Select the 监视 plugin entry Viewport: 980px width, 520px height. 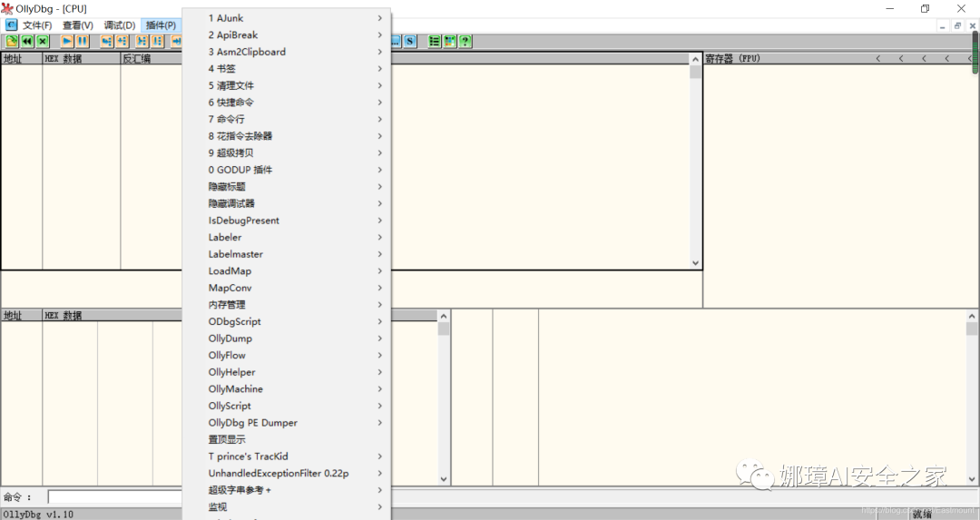click(287, 507)
